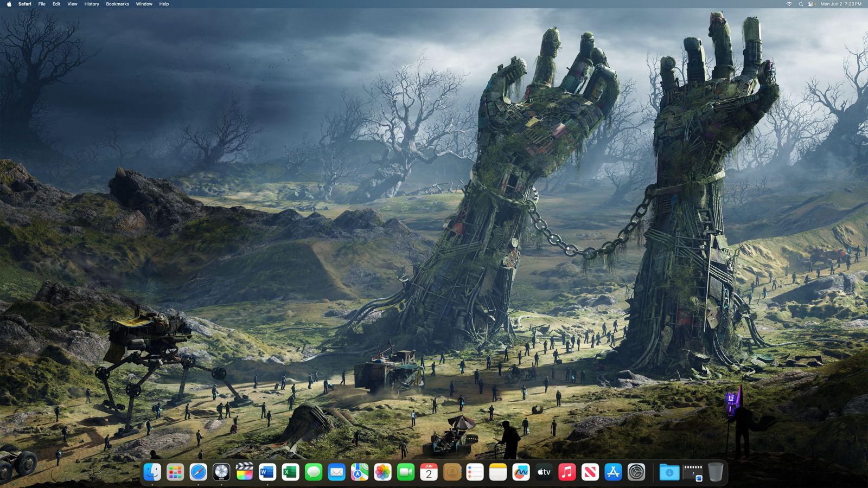Click the Safari compass icon in Dock
868x488 pixels.
click(198, 472)
